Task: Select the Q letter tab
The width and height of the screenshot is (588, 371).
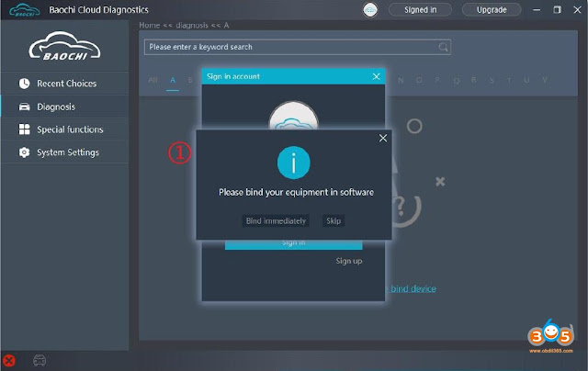Action: point(456,80)
